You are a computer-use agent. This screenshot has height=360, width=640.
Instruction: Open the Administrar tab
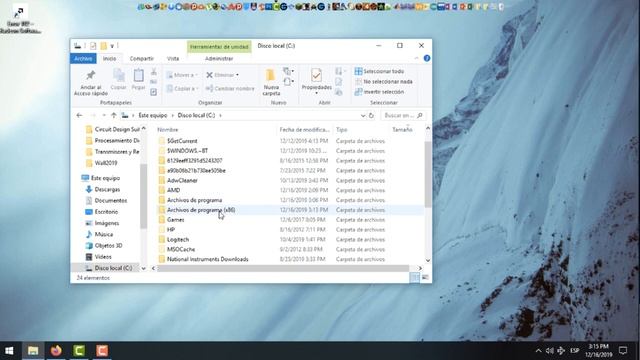[x=219, y=59]
